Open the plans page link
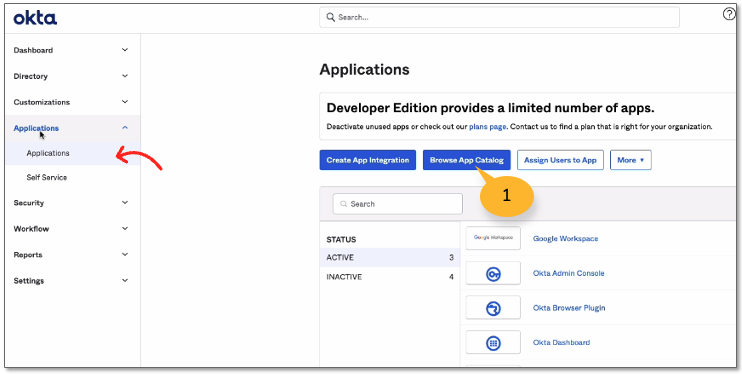The width and height of the screenshot is (742, 374). (x=487, y=127)
